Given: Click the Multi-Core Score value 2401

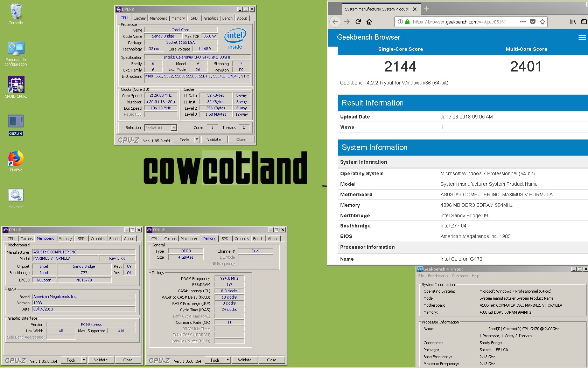Looking at the screenshot, I should point(526,66).
